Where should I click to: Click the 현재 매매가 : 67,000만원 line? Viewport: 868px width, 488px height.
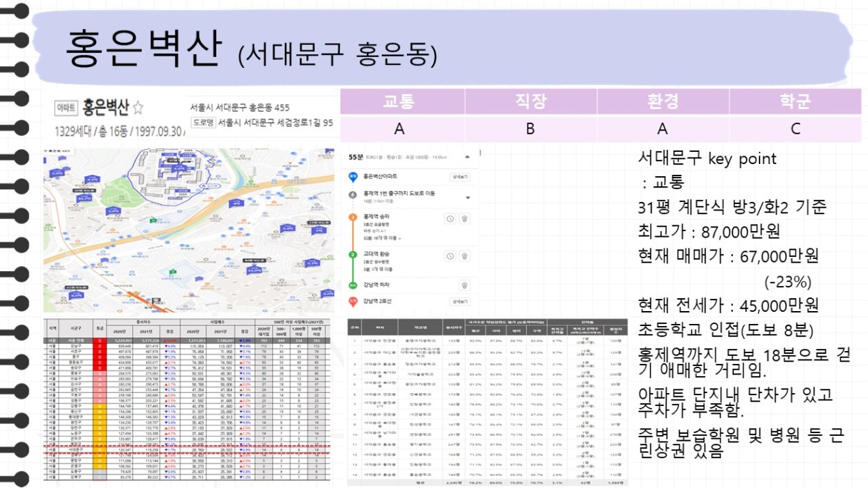point(728,255)
